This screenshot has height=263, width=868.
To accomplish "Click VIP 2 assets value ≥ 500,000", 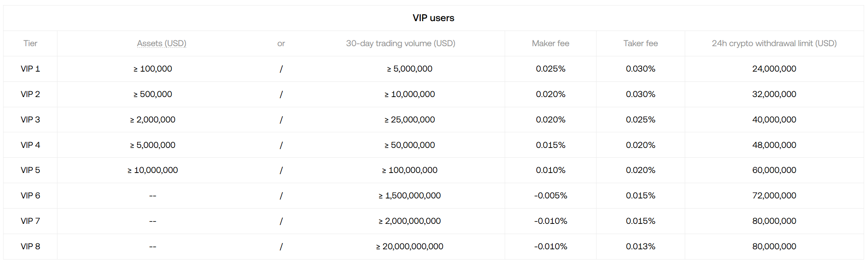I will pos(153,94).
